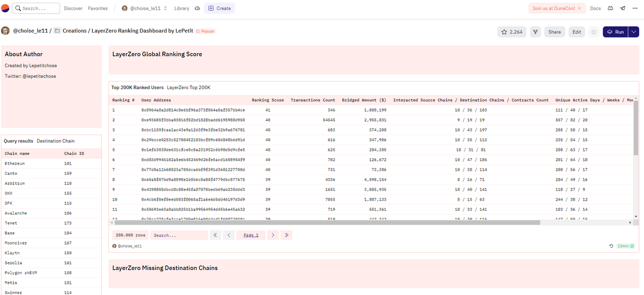Run the dashboard queries
The image size is (644, 295).
pos(616,32)
